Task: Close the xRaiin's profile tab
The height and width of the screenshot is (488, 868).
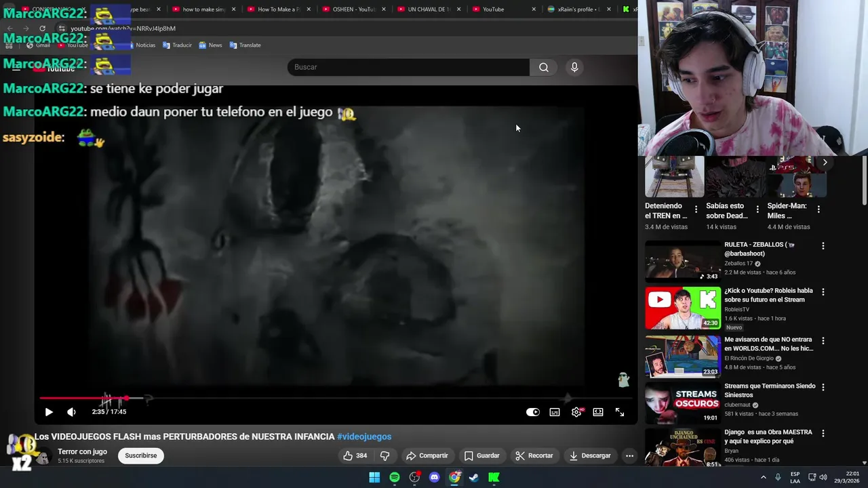Action: pos(608,9)
